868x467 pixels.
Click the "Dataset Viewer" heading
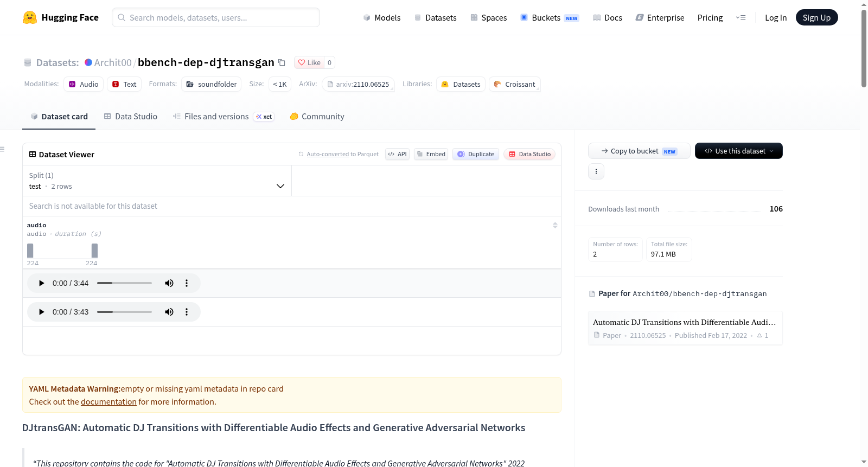point(67,155)
